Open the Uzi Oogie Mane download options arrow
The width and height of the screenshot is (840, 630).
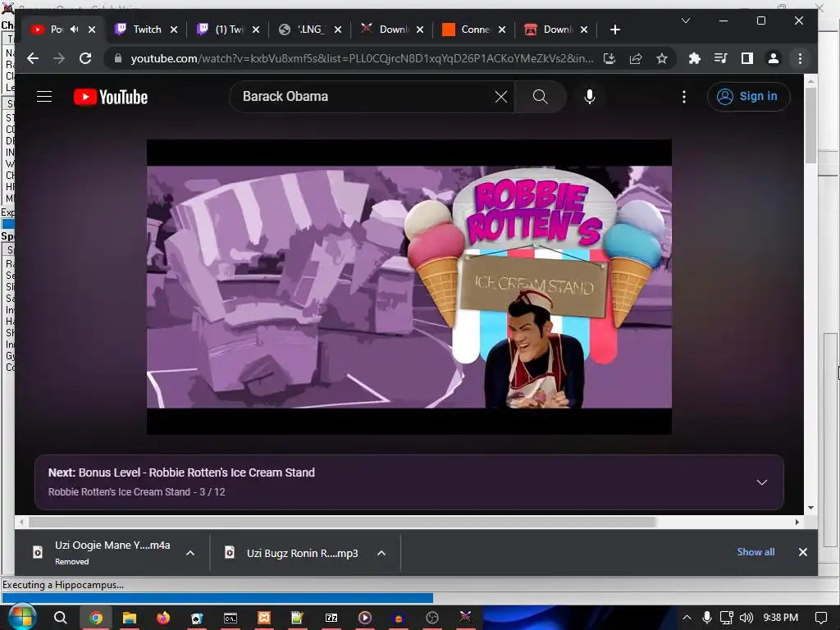(190, 553)
